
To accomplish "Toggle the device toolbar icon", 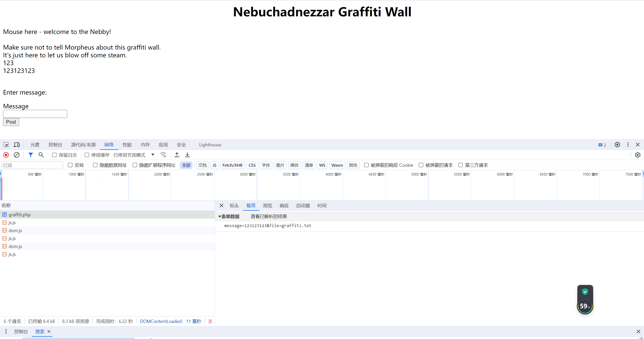I will [17, 145].
